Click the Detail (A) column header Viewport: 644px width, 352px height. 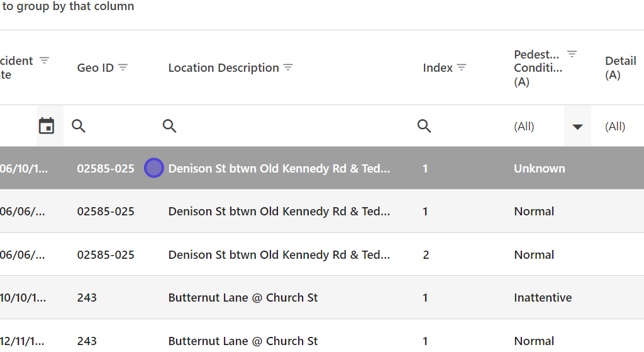pyautogui.click(x=620, y=68)
